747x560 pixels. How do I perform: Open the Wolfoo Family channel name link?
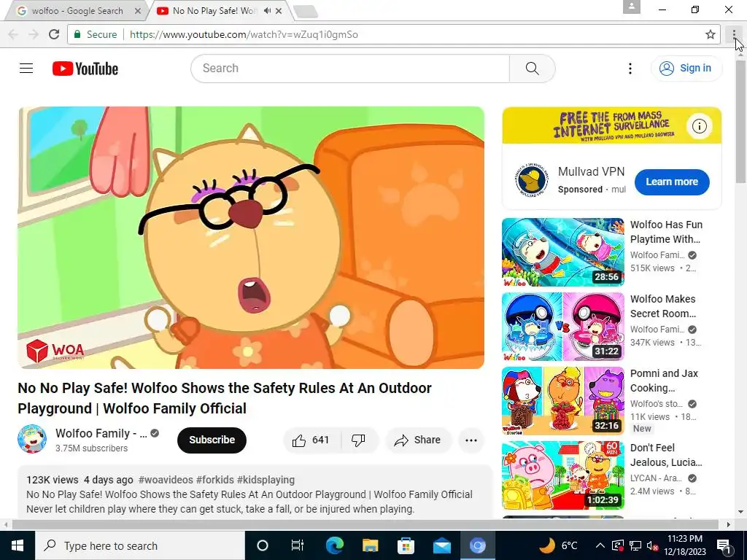coord(101,433)
